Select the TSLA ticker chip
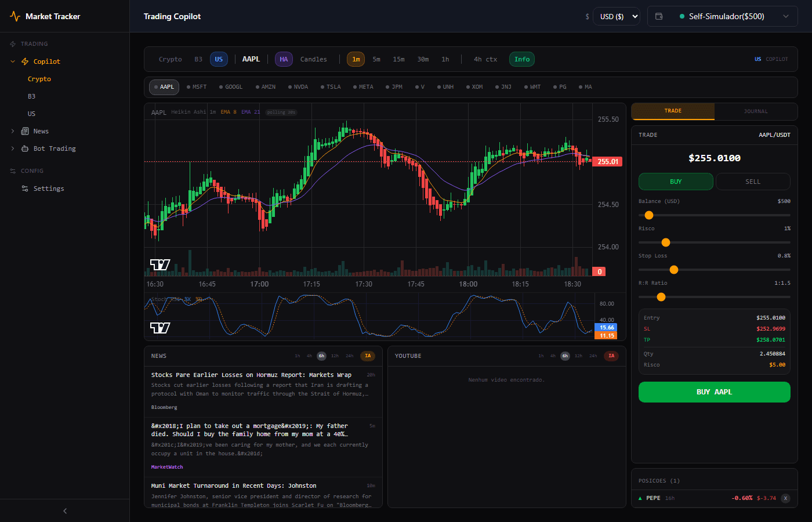 [331, 87]
